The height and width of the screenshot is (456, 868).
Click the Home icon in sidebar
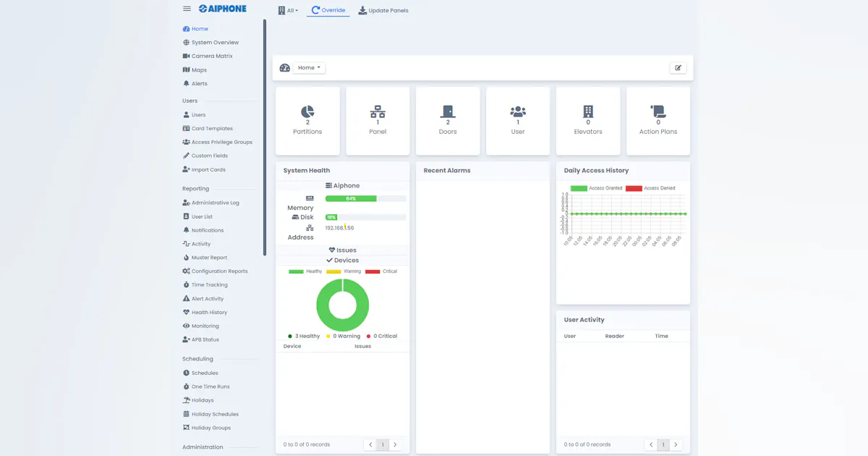[186, 29]
